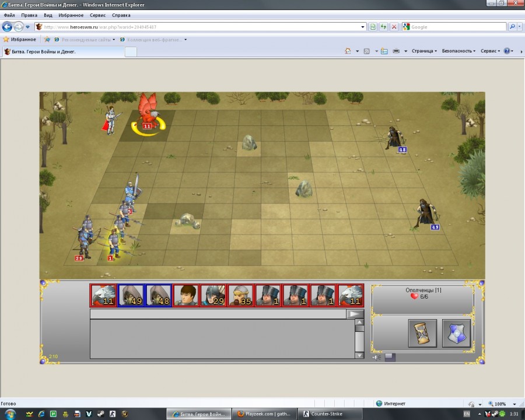Expand the search provider dropdown arrow
The height and width of the screenshot is (420, 525).
coord(519,27)
